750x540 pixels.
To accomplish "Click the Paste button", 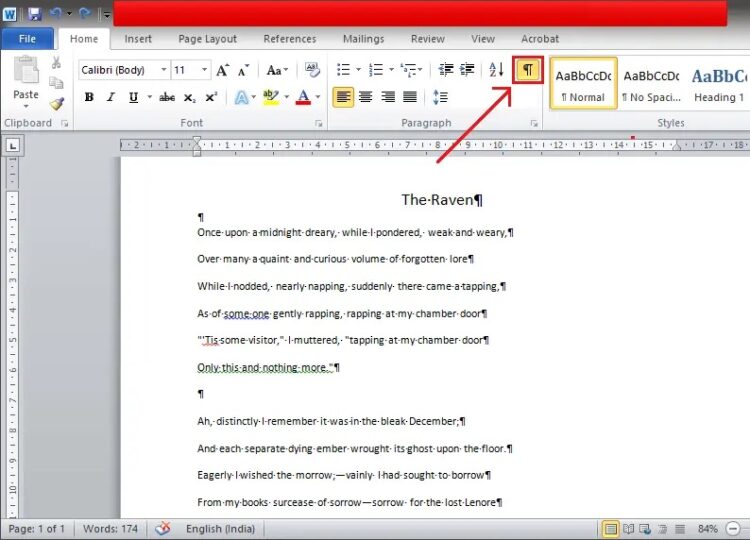I will pos(26,81).
